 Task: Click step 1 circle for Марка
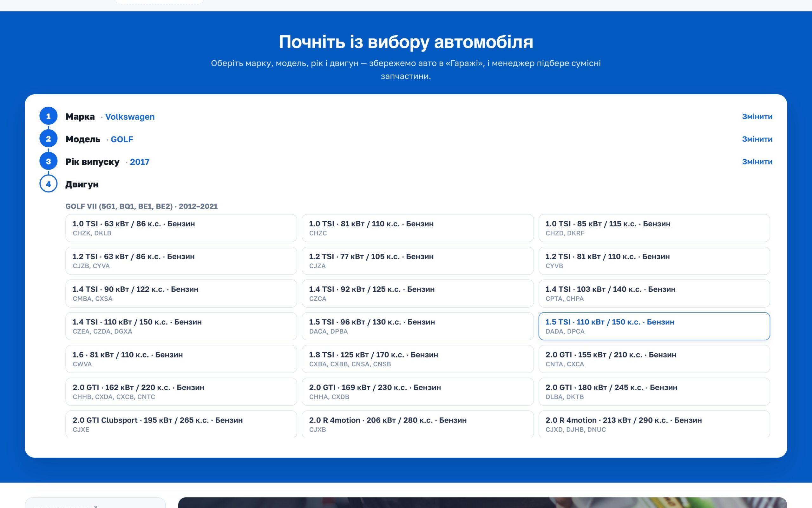pos(48,116)
